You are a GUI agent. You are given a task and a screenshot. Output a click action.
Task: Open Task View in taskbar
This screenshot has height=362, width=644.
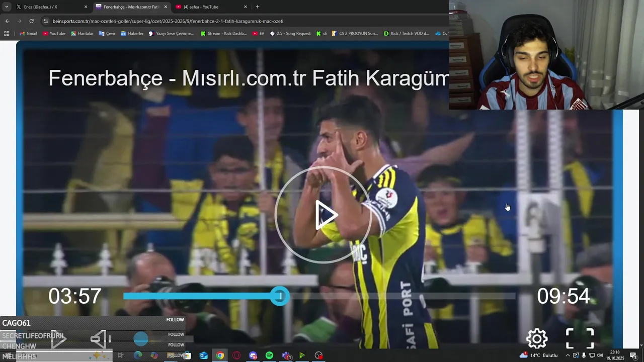(x=121, y=355)
